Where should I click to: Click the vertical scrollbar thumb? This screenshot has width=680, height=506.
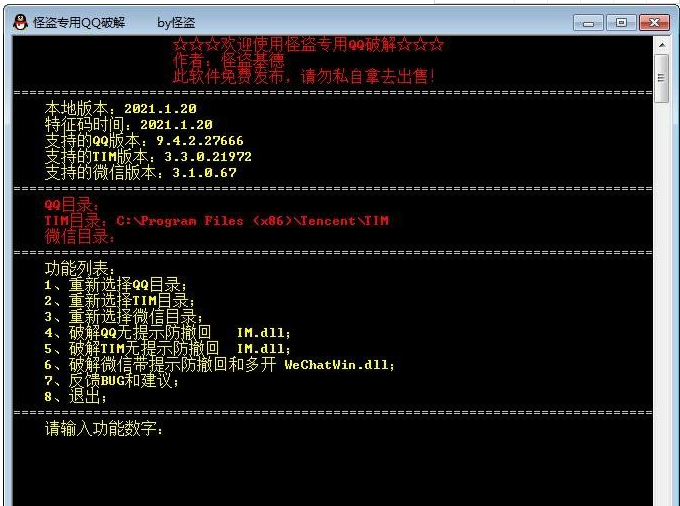(x=661, y=78)
